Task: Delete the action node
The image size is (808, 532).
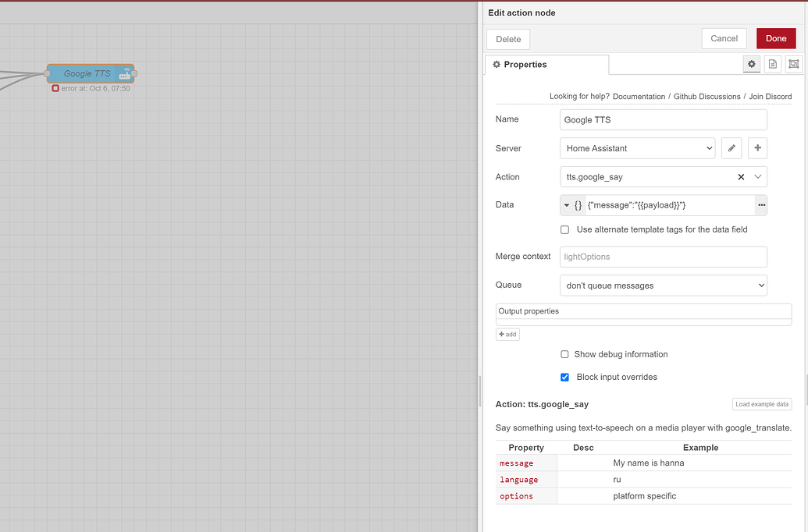Action: 508,39
